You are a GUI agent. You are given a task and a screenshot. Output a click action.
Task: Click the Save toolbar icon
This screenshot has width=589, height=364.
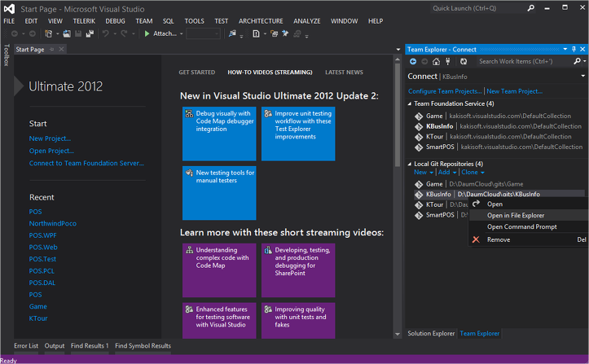(x=78, y=34)
